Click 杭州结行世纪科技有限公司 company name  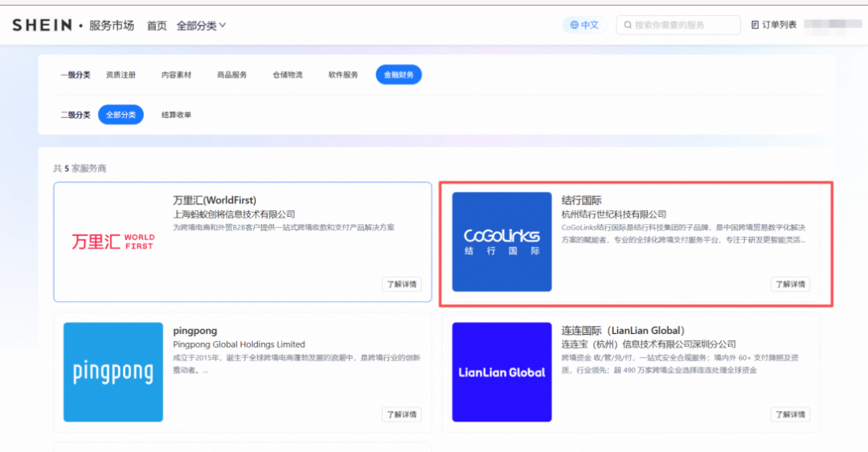614,214
